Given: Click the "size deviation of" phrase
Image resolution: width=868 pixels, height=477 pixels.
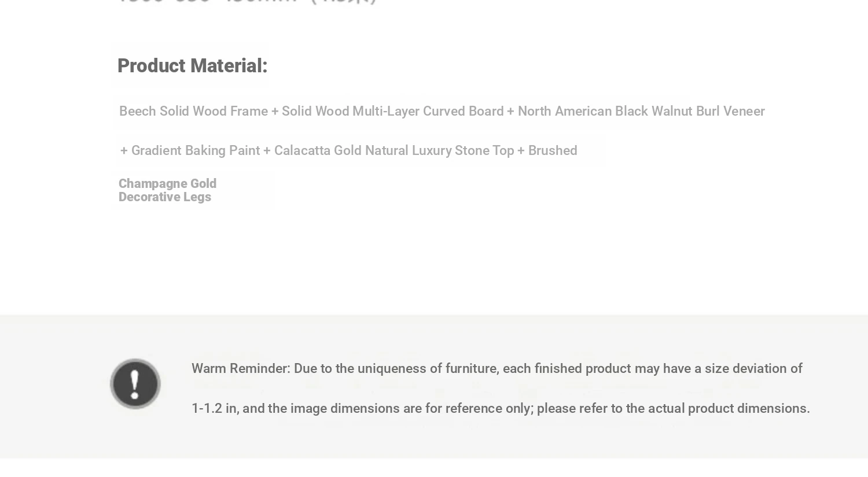Looking at the screenshot, I should pos(753,368).
